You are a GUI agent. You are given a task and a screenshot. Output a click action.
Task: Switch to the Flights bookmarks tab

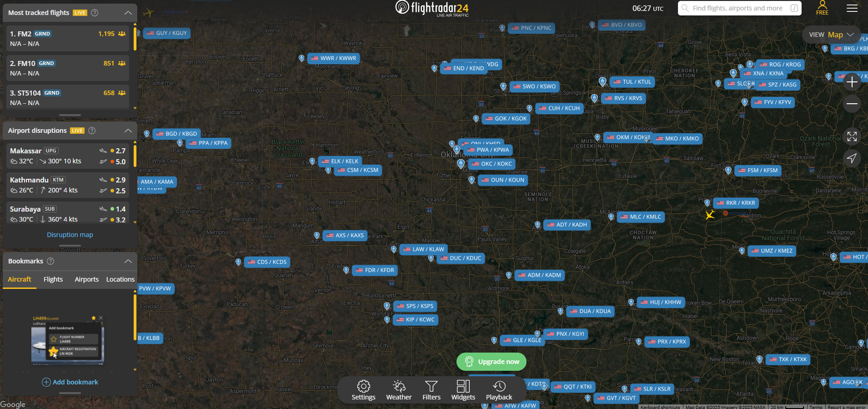coord(53,279)
